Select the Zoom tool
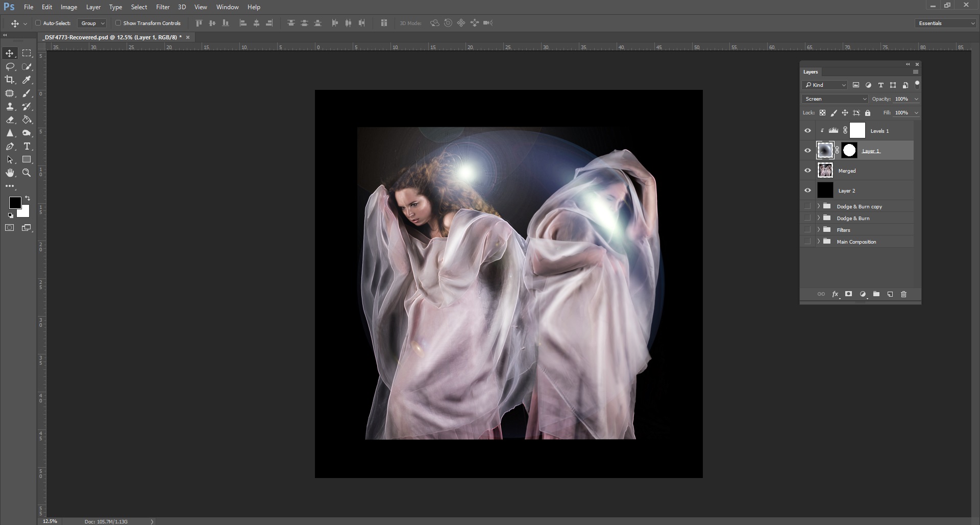The image size is (980, 525). [27, 173]
